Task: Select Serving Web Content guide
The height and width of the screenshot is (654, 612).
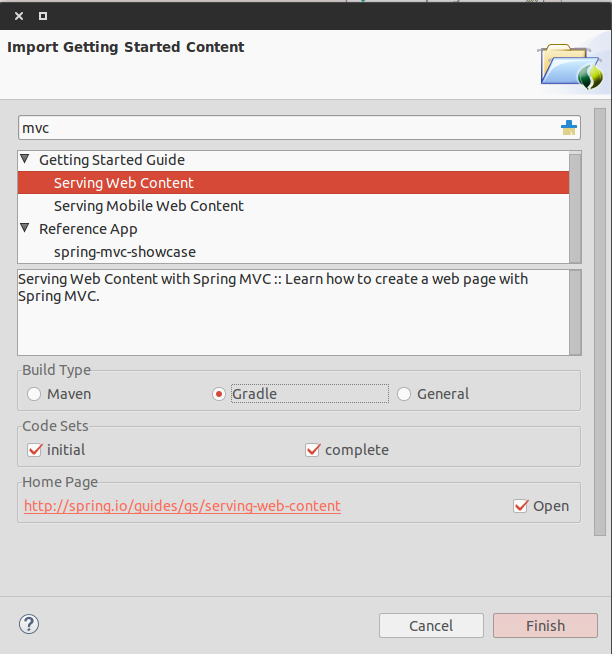Action: point(293,183)
